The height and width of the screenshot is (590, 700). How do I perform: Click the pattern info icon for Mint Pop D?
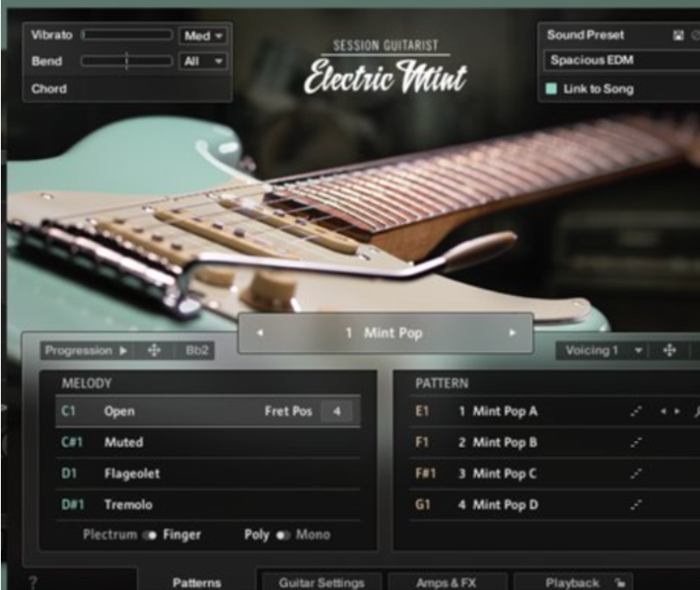pyautogui.click(x=636, y=505)
